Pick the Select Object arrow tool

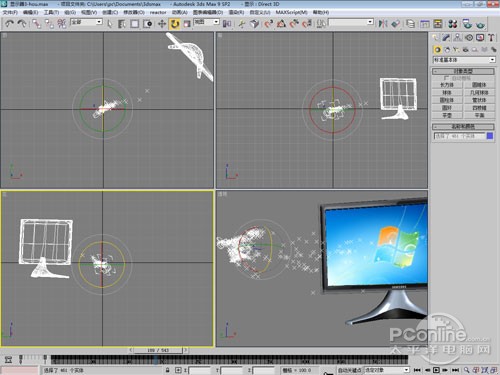tap(110, 24)
